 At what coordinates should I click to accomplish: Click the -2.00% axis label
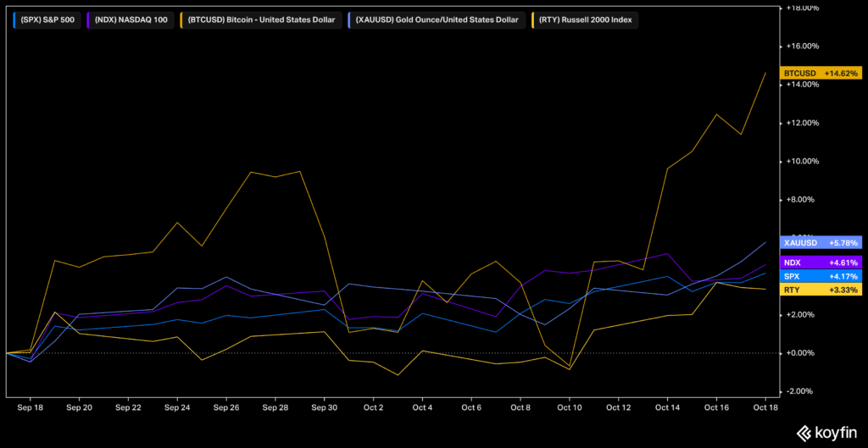coord(800,391)
